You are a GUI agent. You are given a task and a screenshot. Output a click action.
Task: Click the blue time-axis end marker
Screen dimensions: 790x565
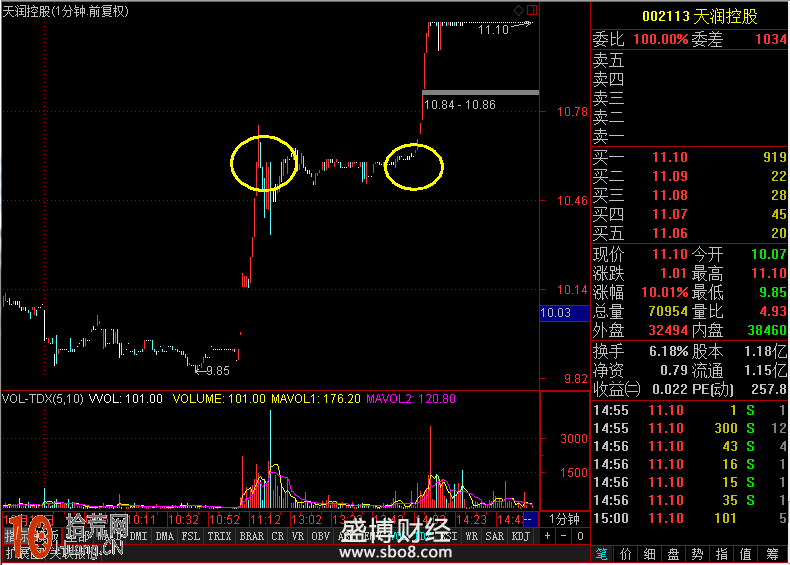pyautogui.click(x=531, y=519)
